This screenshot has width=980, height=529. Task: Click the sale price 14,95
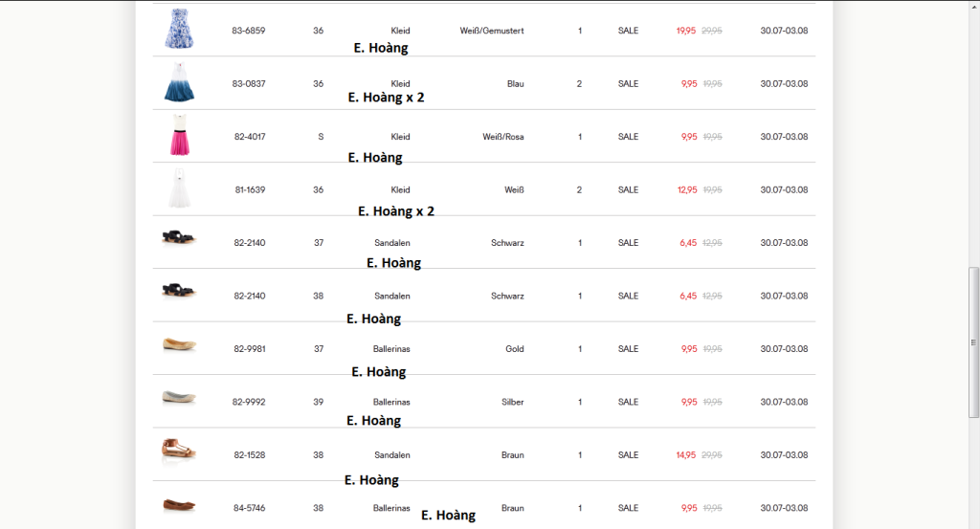pos(686,455)
